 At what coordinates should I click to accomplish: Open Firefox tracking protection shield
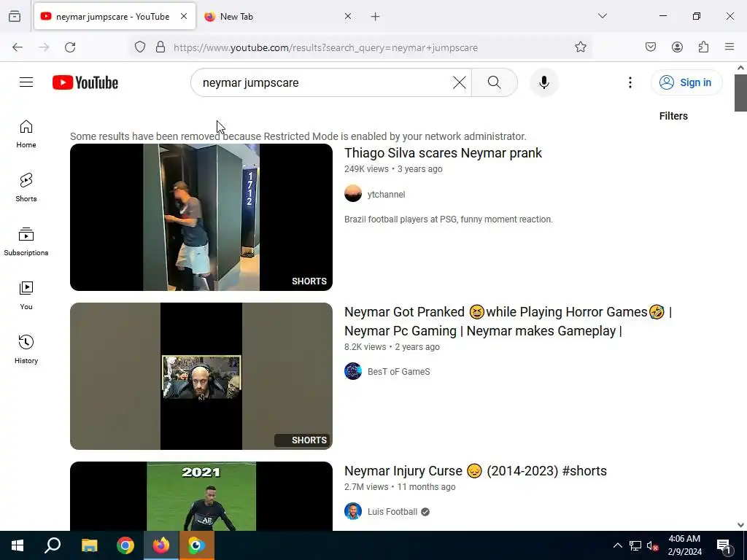point(139,47)
